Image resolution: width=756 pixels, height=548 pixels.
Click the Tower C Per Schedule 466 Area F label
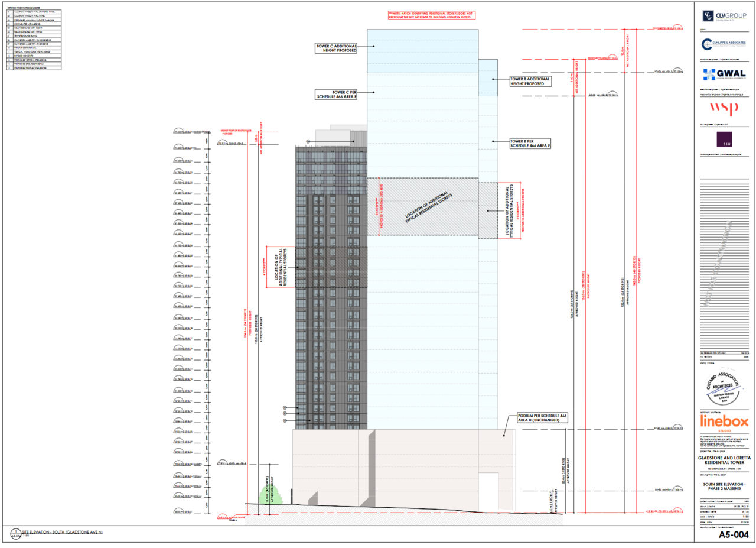coord(337,95)
